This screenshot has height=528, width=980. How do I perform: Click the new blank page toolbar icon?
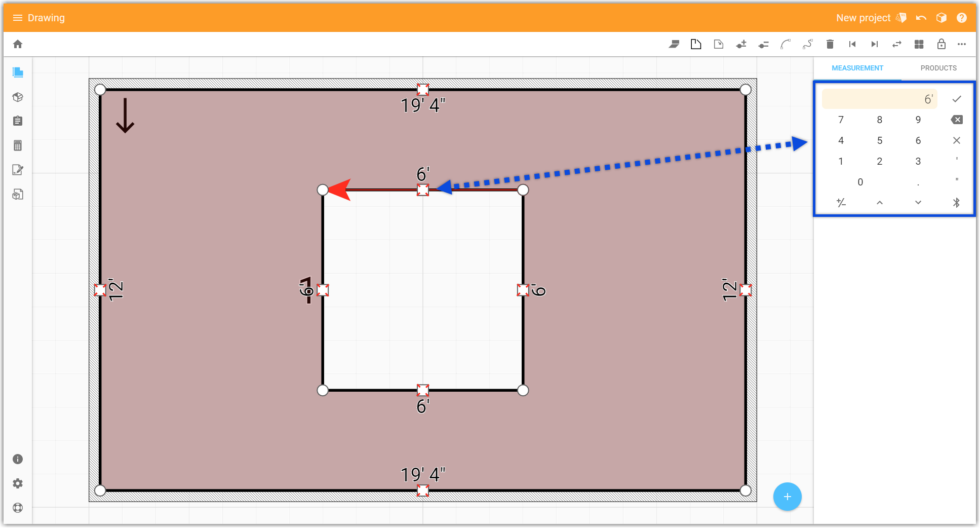(696, 44)
